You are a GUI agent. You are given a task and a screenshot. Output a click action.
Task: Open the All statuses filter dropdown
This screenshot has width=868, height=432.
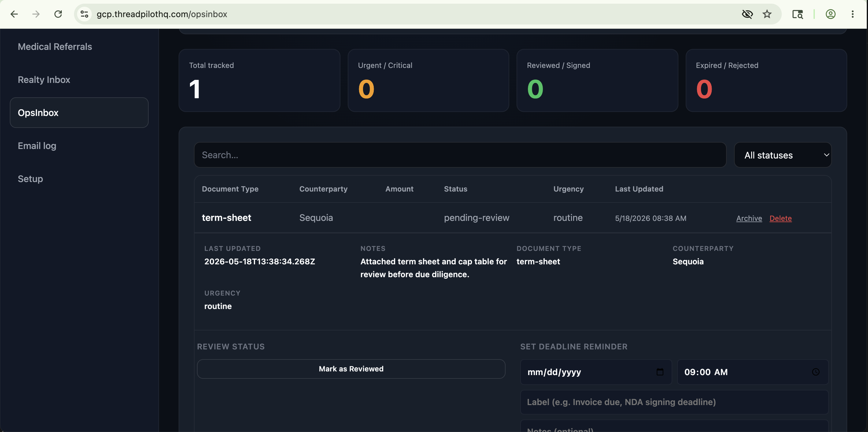(x=782, y=155)
